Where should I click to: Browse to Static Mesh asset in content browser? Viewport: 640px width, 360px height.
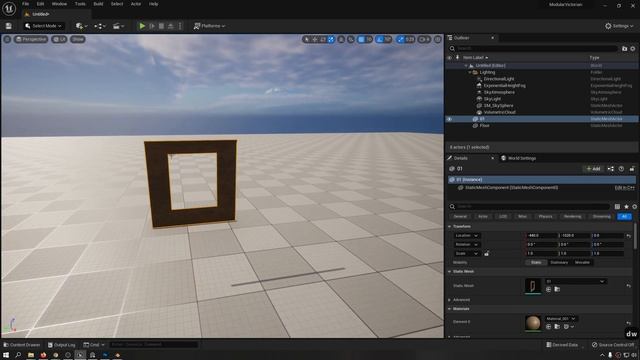pos(557,289)
